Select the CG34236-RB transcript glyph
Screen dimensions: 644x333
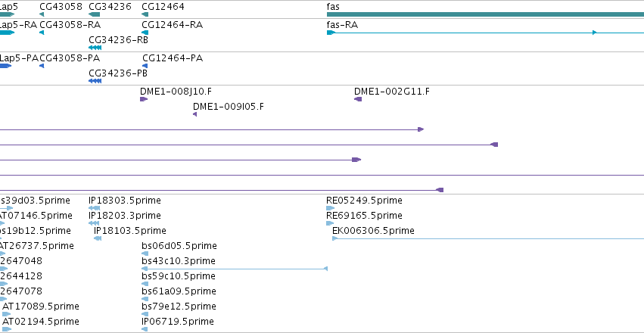point(95,48)
